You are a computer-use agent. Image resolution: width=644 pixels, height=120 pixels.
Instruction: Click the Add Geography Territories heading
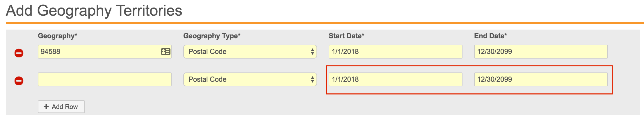point(94,11)
